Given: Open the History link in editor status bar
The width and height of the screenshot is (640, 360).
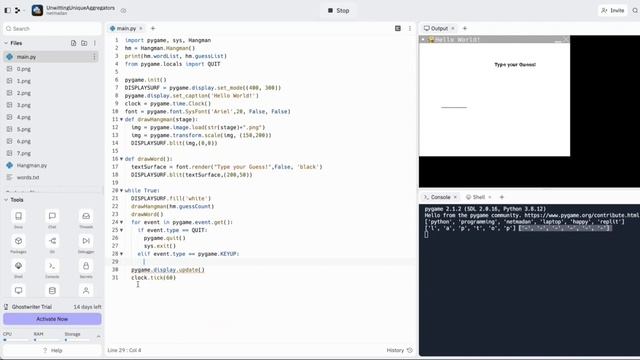Looking at the screenshot, I should coord(400,350).
